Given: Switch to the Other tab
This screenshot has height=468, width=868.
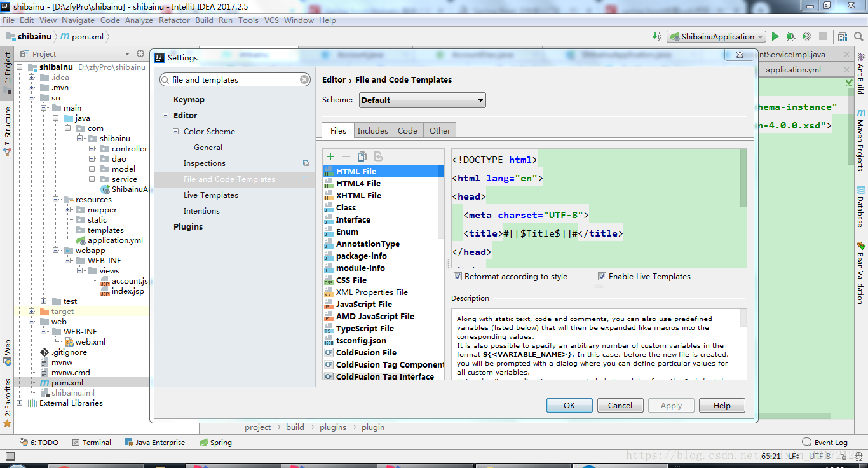Looking at the screenshot, I should click(x=440, y=130).
